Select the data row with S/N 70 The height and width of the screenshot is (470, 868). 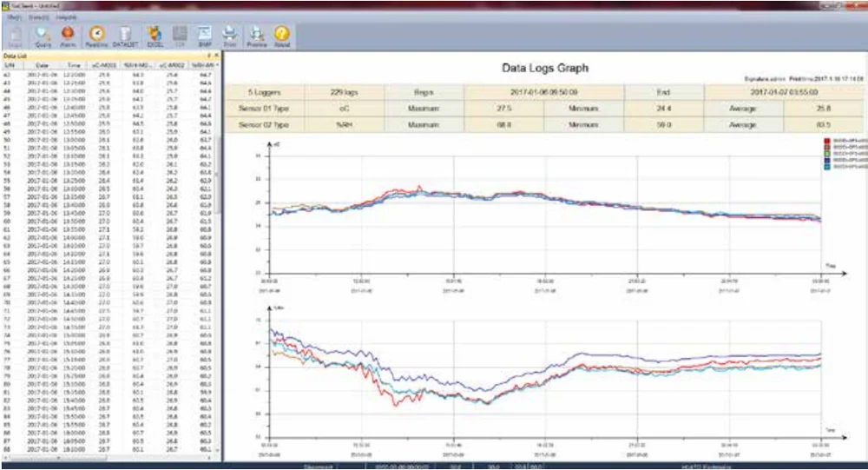click(108, 302)
